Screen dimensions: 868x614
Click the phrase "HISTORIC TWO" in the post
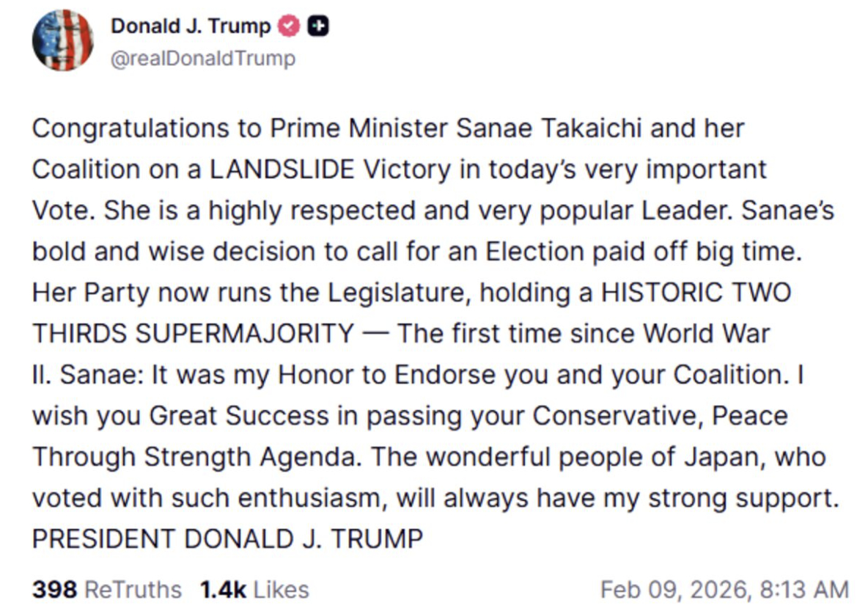click(x=696, y=293)
